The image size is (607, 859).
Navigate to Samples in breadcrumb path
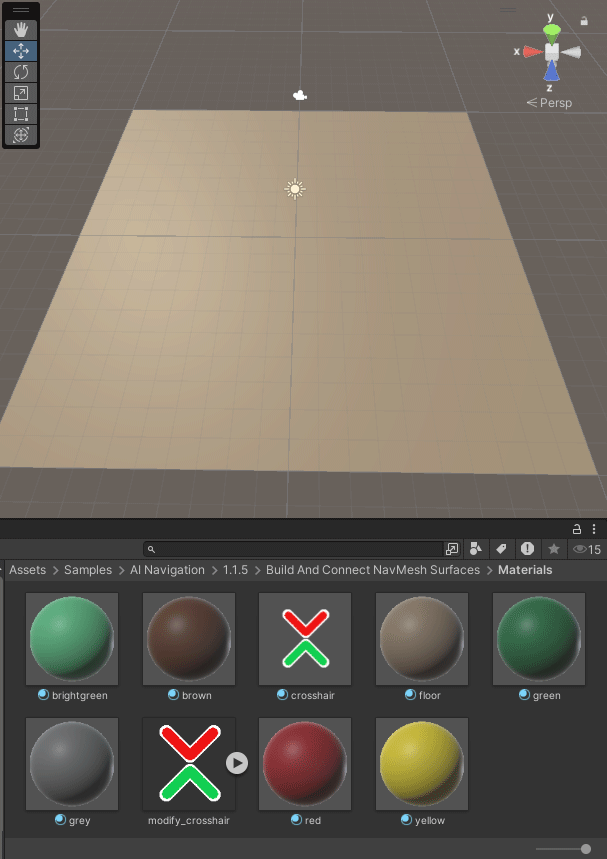88,570
